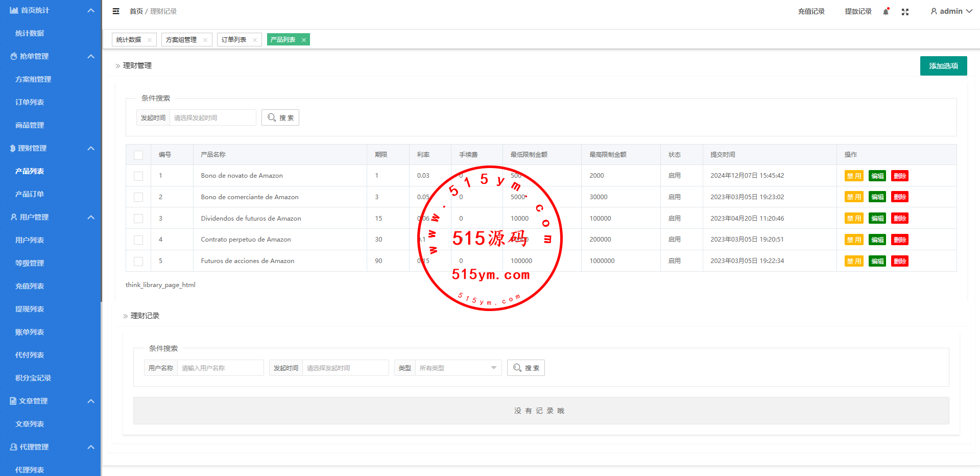Click the magnifier 搜索 button in 理财管理

280,117
